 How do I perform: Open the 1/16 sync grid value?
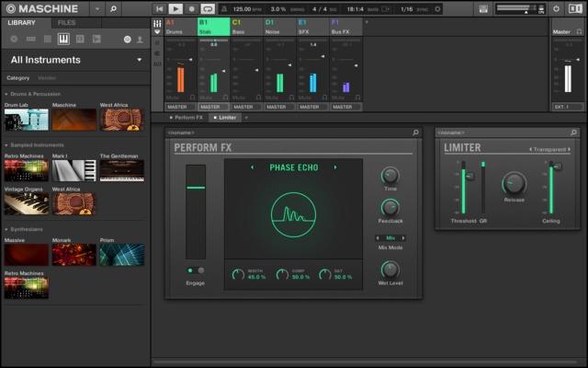(x=407, y=9)
